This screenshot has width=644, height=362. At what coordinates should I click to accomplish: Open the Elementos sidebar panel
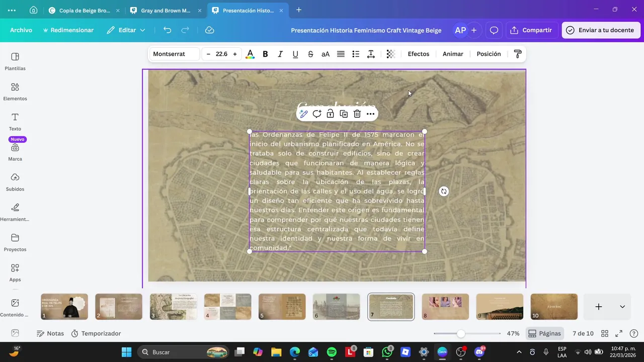15,92
